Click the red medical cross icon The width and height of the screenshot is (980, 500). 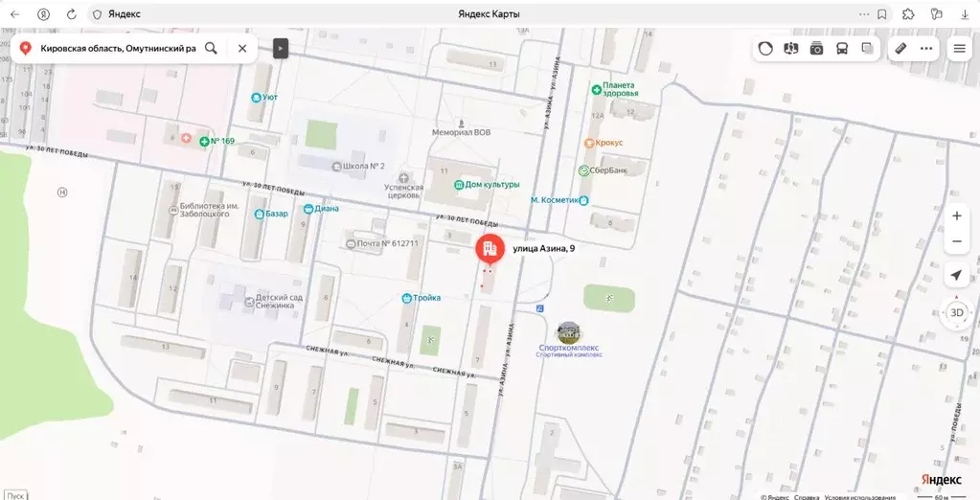[x=186, y=138]
